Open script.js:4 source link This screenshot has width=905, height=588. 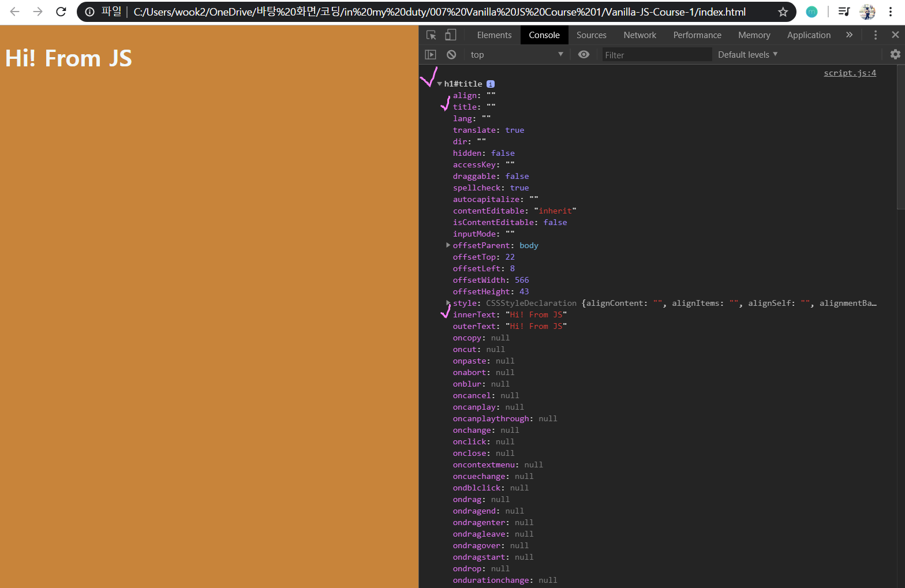click(x=850, y=73)
